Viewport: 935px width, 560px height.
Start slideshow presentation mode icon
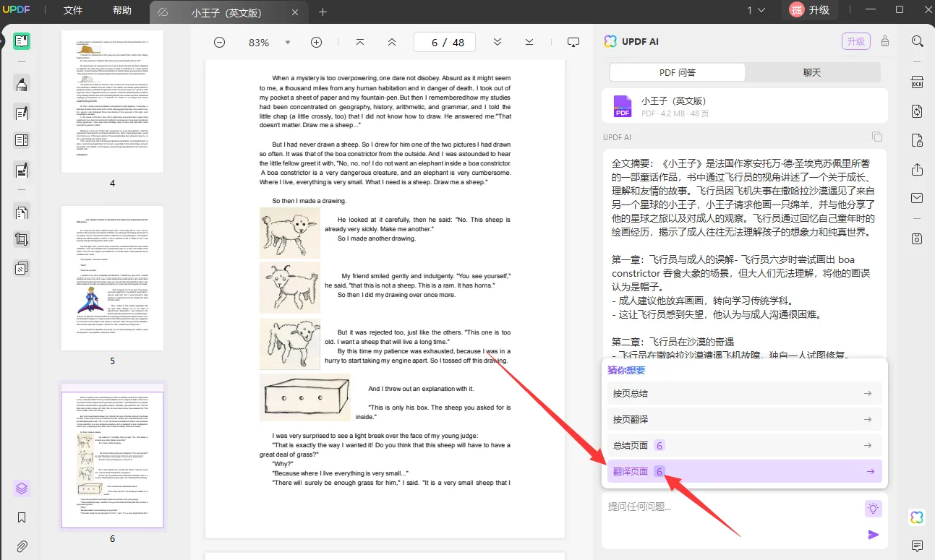pyautogui.click(x=573, y=43)
